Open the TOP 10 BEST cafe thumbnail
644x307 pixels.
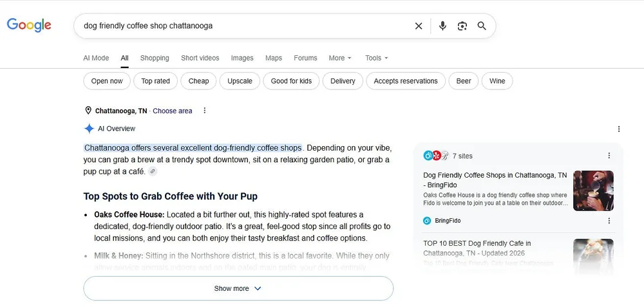[593, 257]
